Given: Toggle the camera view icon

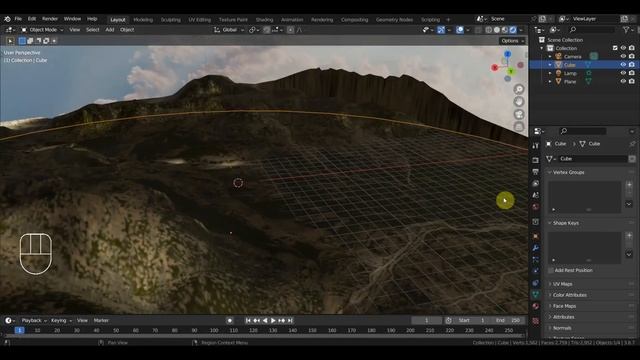Looking at the screenshot, I should click(519, 114).
